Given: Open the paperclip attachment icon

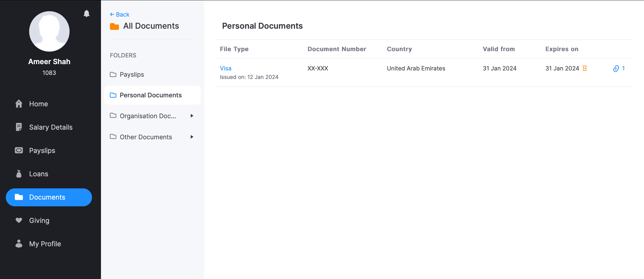Looking at the screenshot, I should [x=616, y=68].
